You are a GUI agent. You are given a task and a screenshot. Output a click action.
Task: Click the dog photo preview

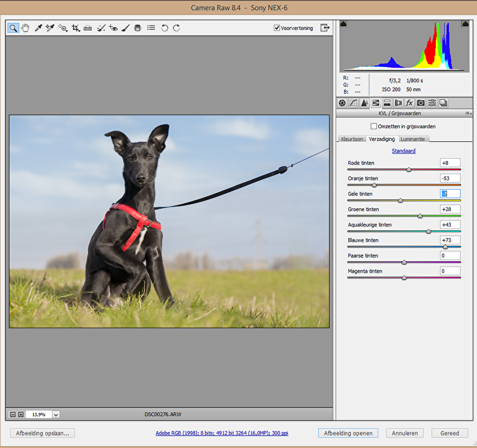click(x=169, y=221)
